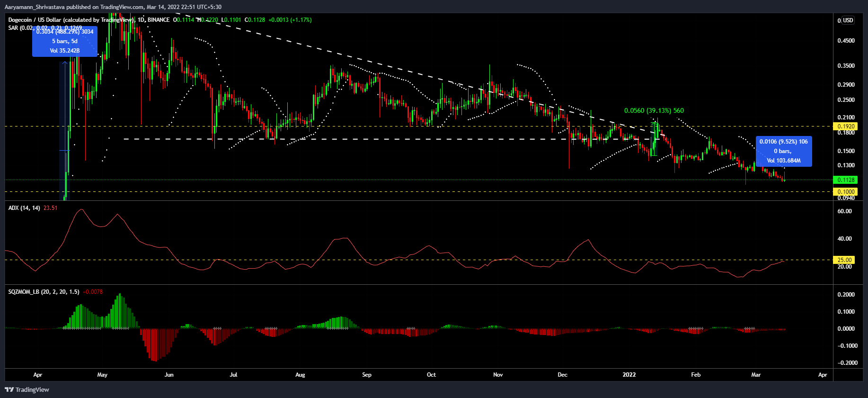Click the 1D interval label in header
This screenshot has width=868, height=398.
(141, 20)
